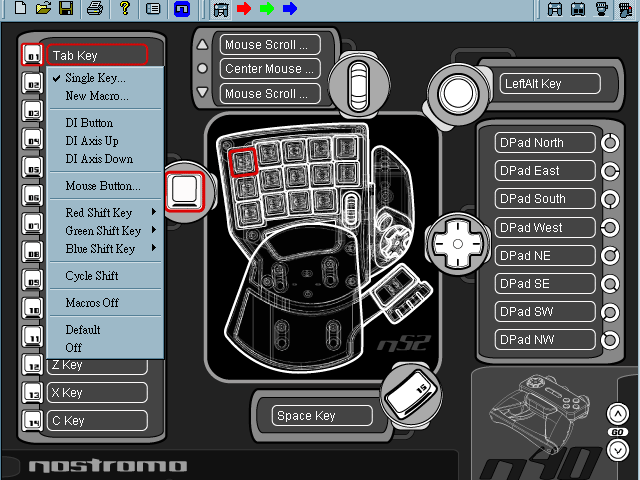Click the key 15 thumb button icon
The width and height of the screenshot is (640, 480).
[411, 395]
